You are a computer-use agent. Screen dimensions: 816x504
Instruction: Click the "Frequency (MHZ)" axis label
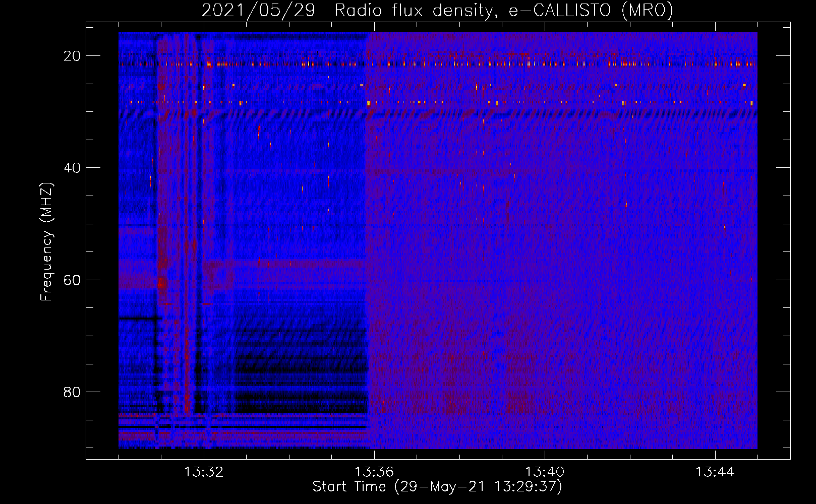point(46,242)
